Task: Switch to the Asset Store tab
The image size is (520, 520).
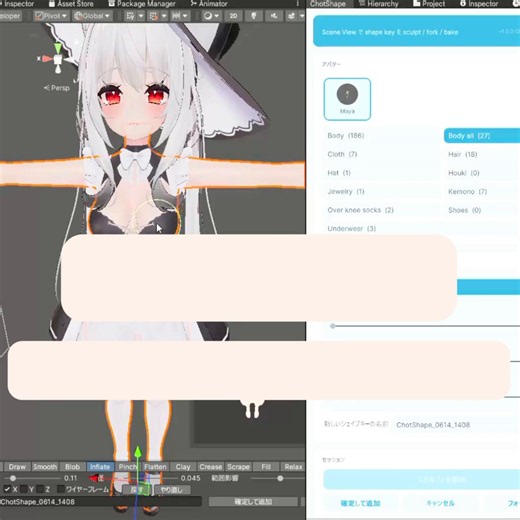Action: click(71, 4)
